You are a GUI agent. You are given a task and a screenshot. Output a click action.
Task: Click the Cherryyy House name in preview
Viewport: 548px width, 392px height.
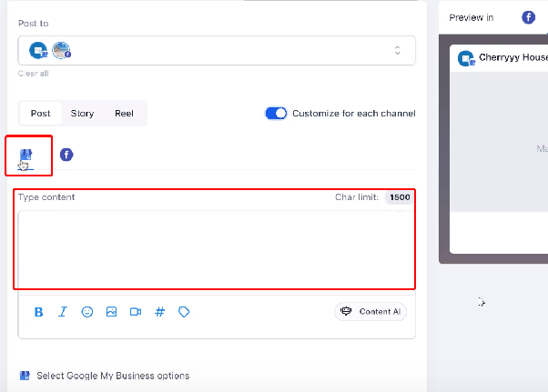coord(513,57)
